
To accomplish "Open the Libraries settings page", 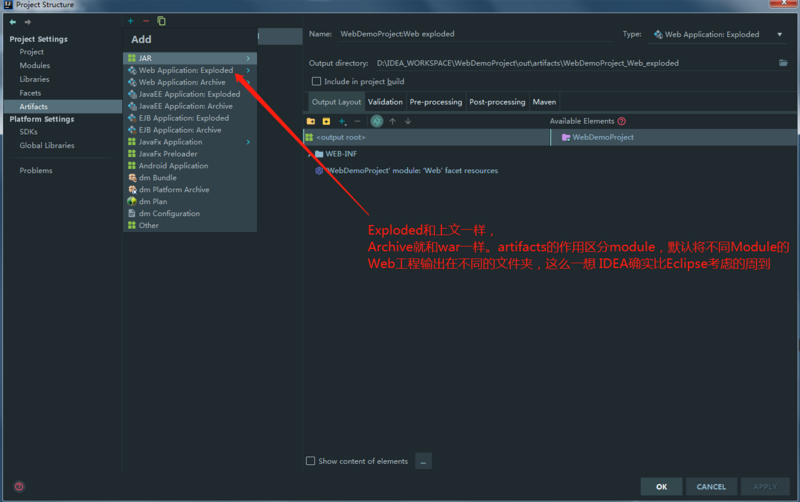I will [35, 79].
